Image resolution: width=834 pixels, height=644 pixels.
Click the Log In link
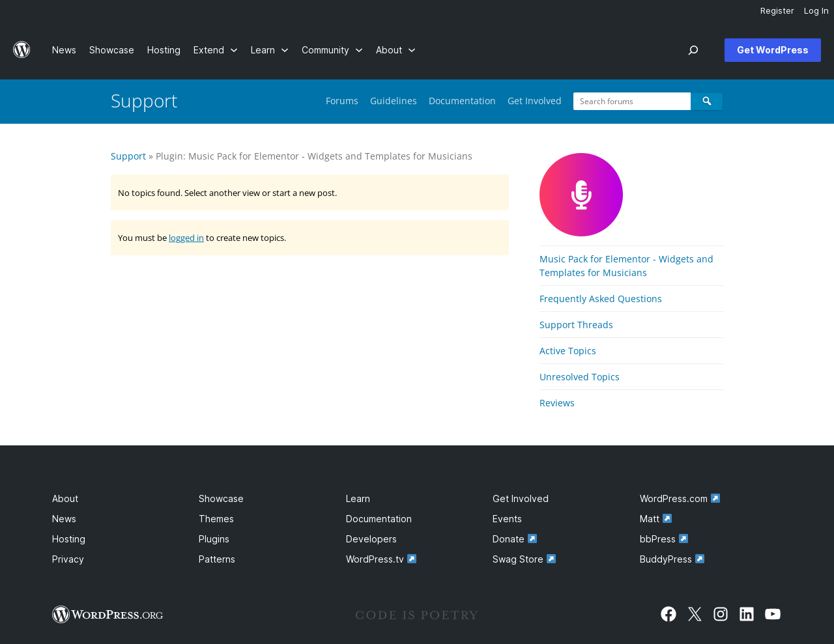[816, 10]
